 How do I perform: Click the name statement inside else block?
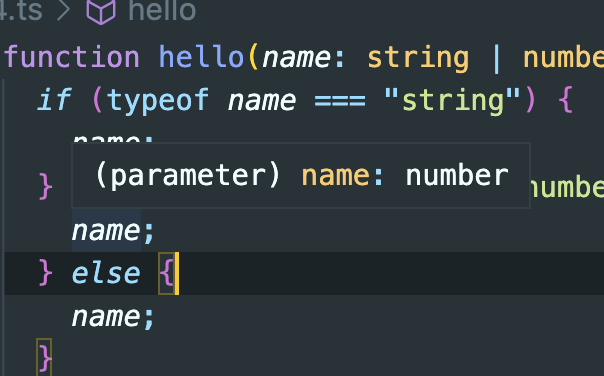tap(113, 317)
